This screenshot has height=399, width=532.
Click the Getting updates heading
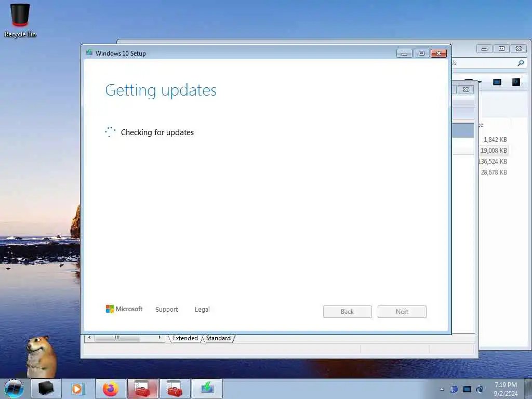click(x=161, y=90)
